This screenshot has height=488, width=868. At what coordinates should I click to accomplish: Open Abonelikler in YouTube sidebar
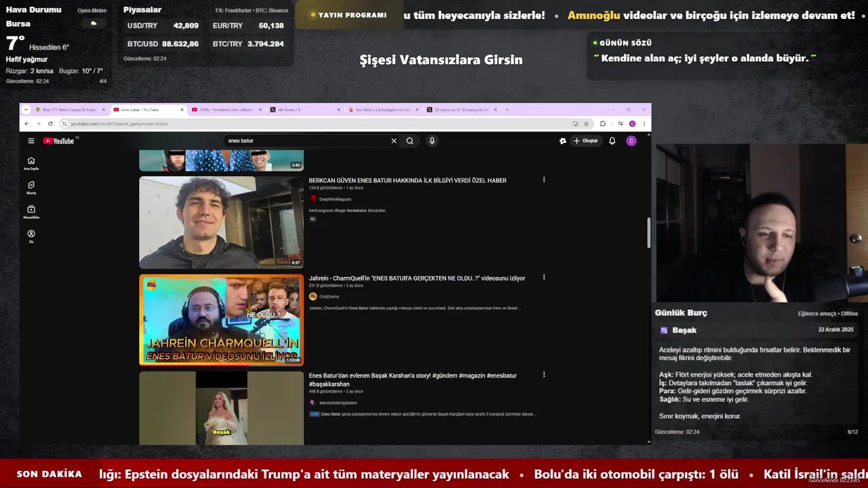pos(31,212)
